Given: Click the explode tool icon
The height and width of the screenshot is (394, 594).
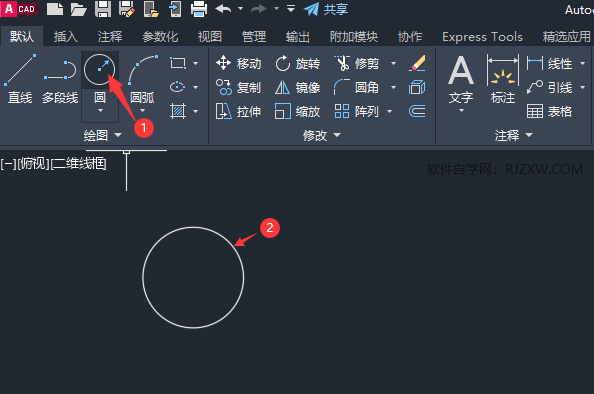Looking at the screenshot, I should click(x=417, y=88).
